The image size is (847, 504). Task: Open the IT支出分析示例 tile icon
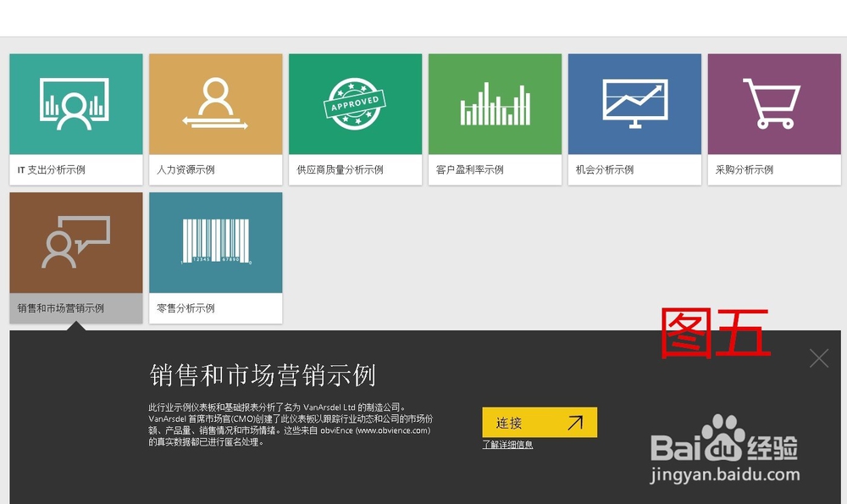click(x=75, y=103)
